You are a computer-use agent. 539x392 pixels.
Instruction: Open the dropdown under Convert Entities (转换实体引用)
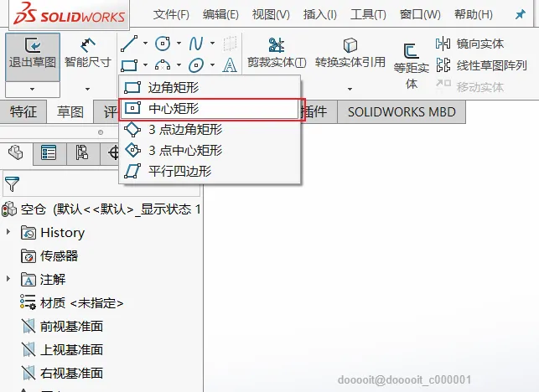pyautogui.click(x=350, y=89)
